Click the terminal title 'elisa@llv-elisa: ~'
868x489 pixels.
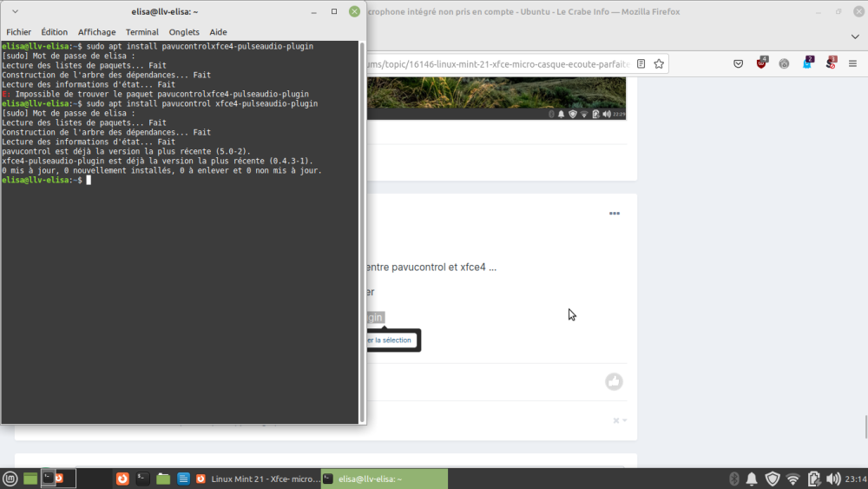click(164, 11)
